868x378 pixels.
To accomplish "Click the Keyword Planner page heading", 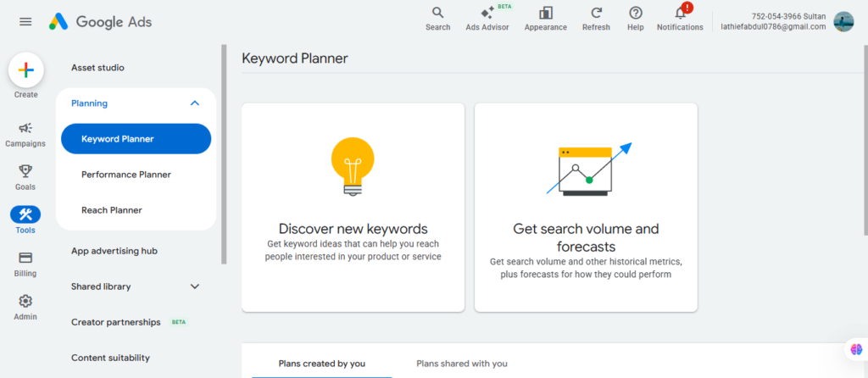I will coord(295,58).
